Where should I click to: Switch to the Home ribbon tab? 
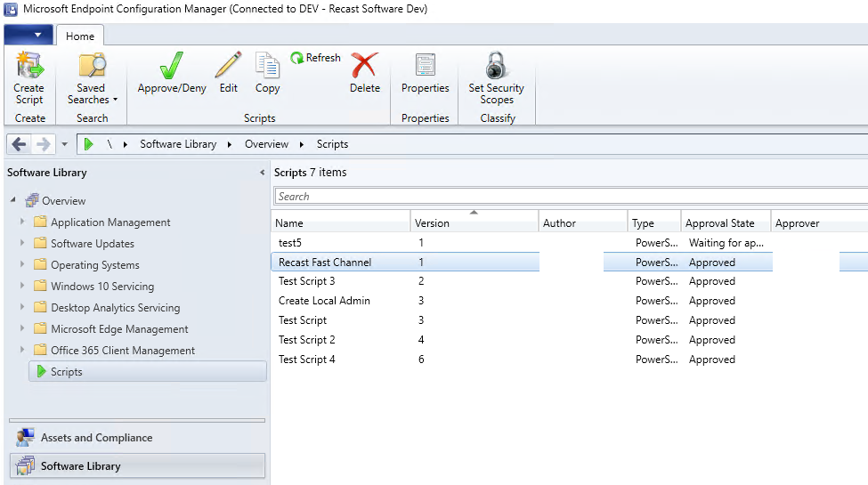point(80,36)
